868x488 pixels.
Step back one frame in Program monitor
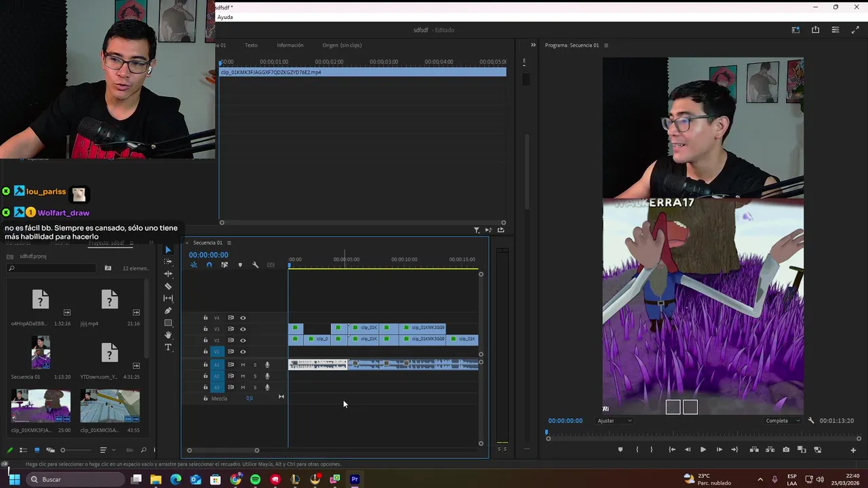tap(688, 449)
